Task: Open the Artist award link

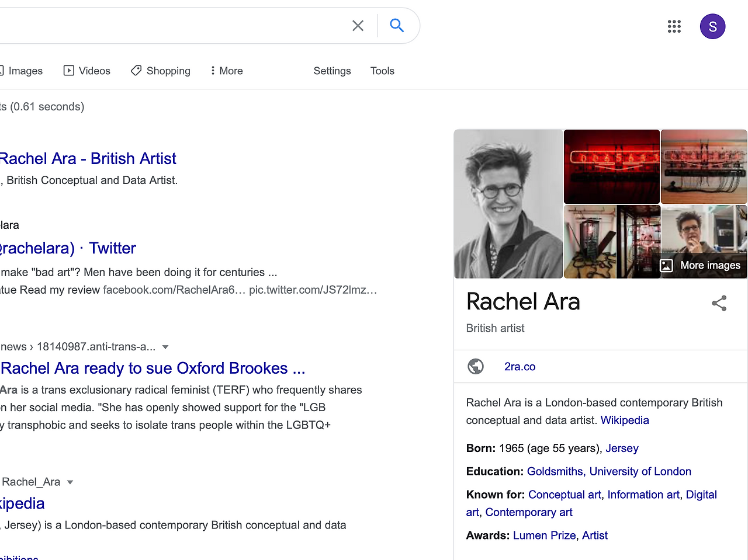Action: coord(595,536)
